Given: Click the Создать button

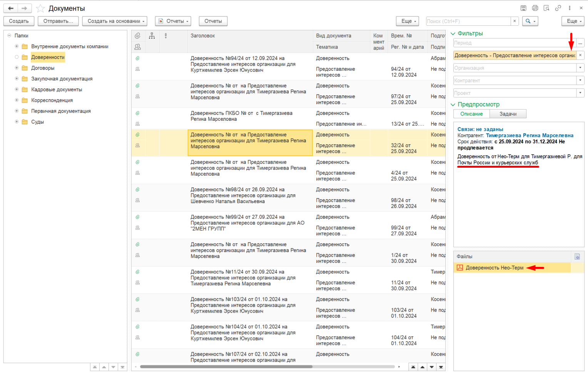Looking at the screenshot, I should point(19,21).
